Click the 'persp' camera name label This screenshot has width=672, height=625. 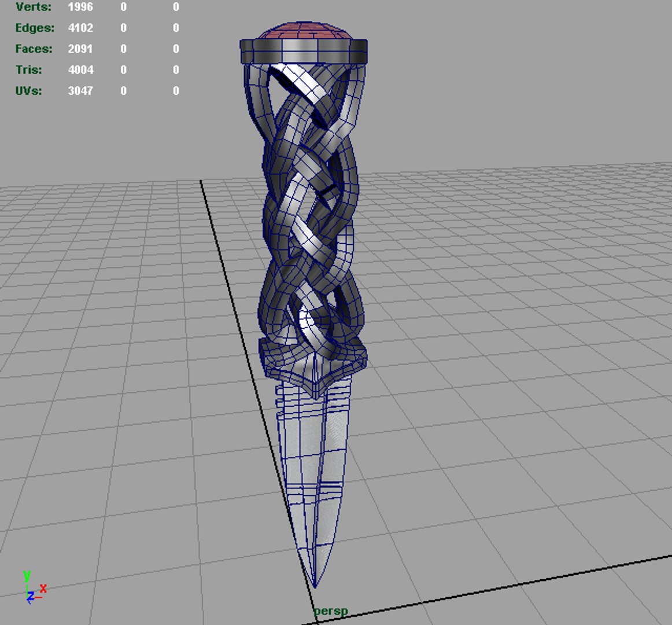(330, 611)
